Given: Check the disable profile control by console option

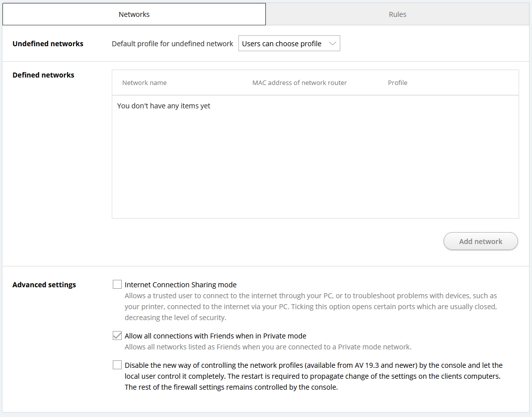Looking at the screenshot, I should (117, 364).
